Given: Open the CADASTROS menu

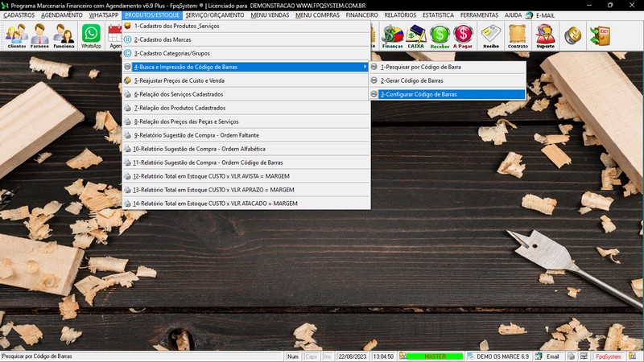Looking at the screenshot, I should click(19, 15).
